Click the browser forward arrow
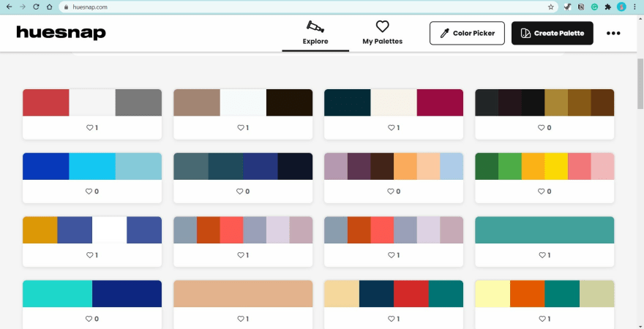Viewport: 644px width, 329px height. [x=23, y=7]
